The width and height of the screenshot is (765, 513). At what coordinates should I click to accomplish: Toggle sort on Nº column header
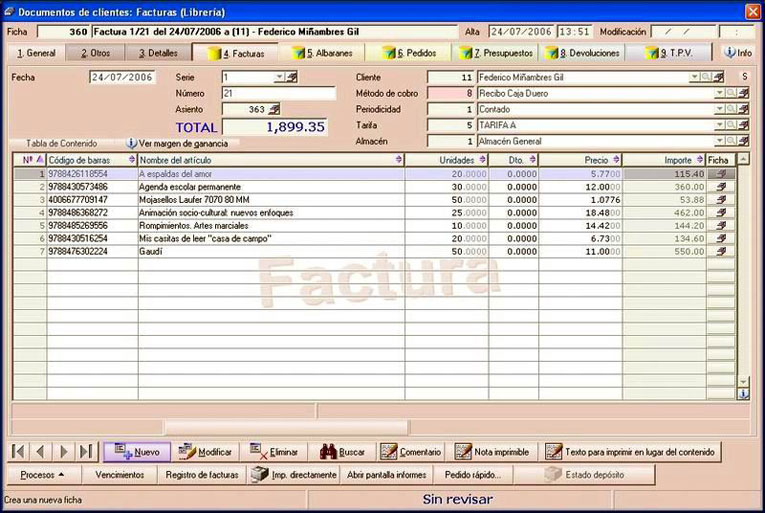(x=30, y=160)
